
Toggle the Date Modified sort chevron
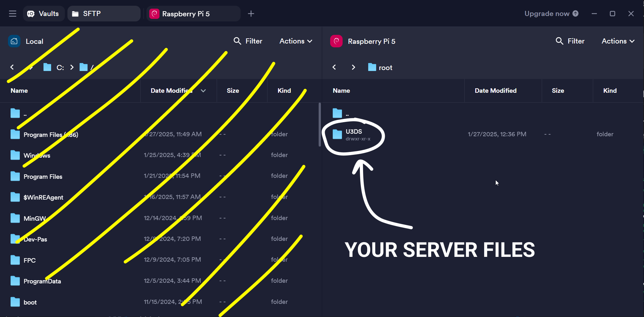[204, 91]
